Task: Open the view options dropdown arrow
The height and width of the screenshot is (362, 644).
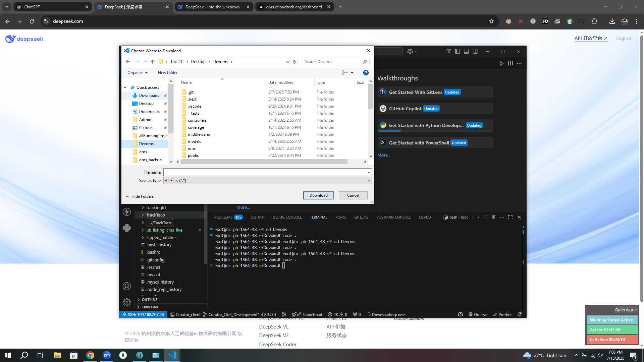Action: point(352,73)
